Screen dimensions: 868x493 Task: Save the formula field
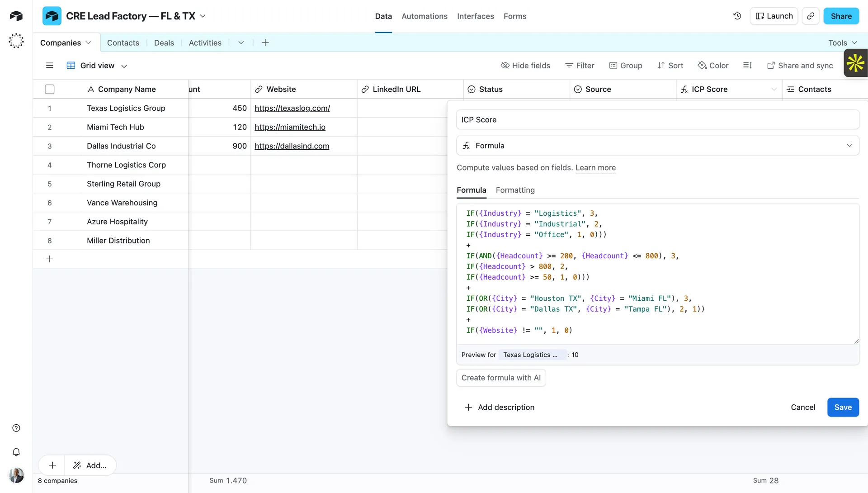tap(843, 407)
